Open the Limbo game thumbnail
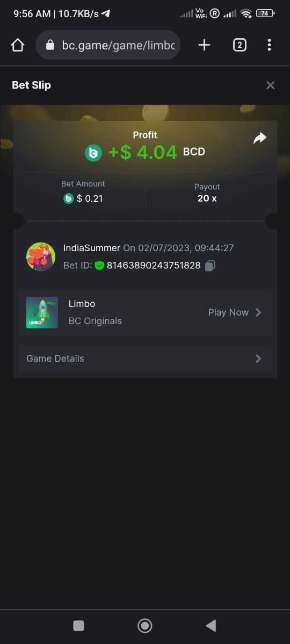 click(42, 312)
